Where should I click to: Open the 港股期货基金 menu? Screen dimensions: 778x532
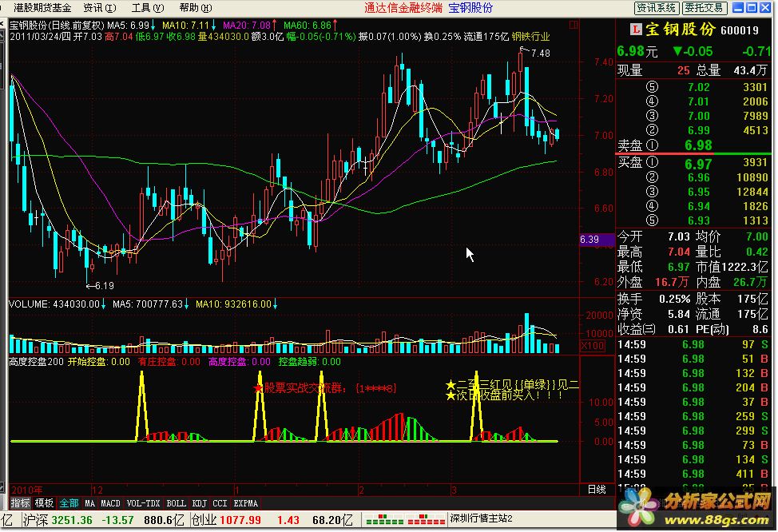[42, 7]
